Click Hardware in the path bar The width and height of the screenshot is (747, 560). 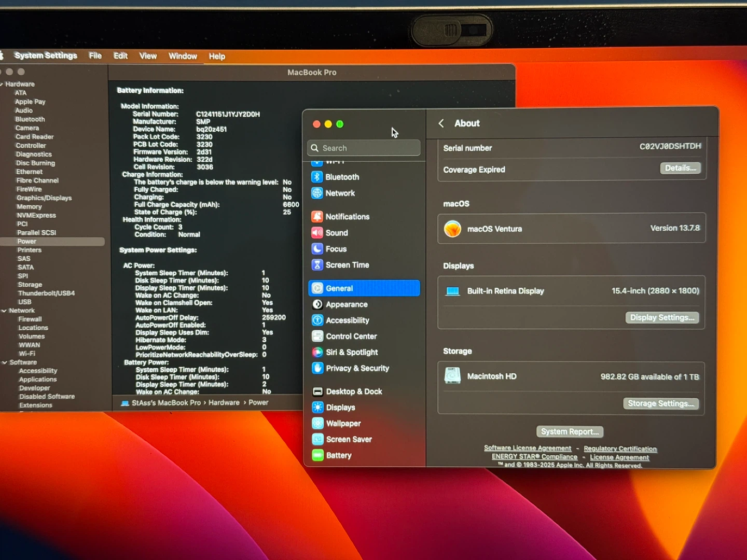(224, 402)
